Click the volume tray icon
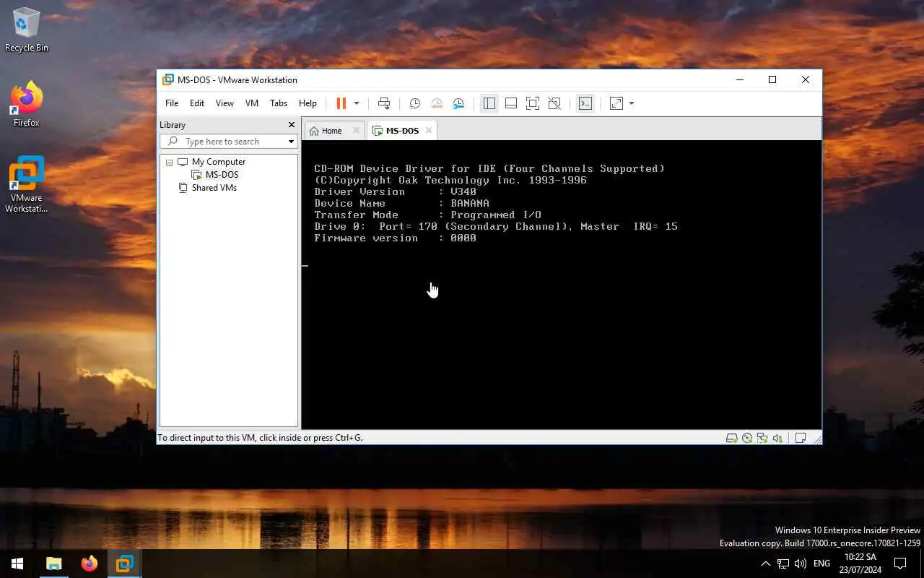This screenshot has width=924, height=578. [x=801, y=564]
